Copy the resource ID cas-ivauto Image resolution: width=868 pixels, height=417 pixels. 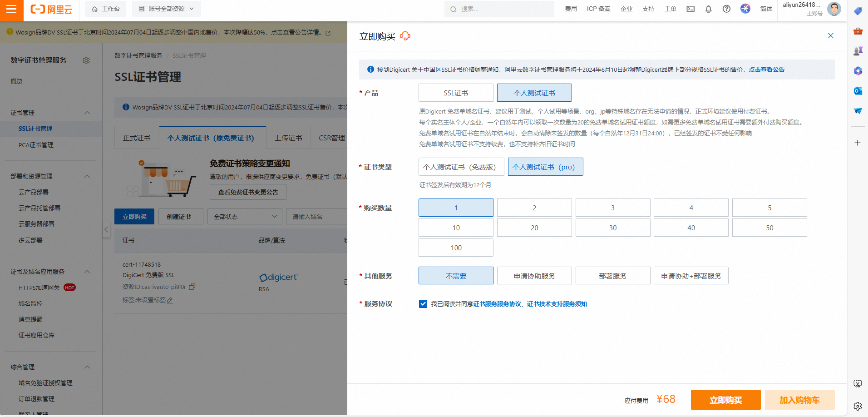click(x=192, y=287)
